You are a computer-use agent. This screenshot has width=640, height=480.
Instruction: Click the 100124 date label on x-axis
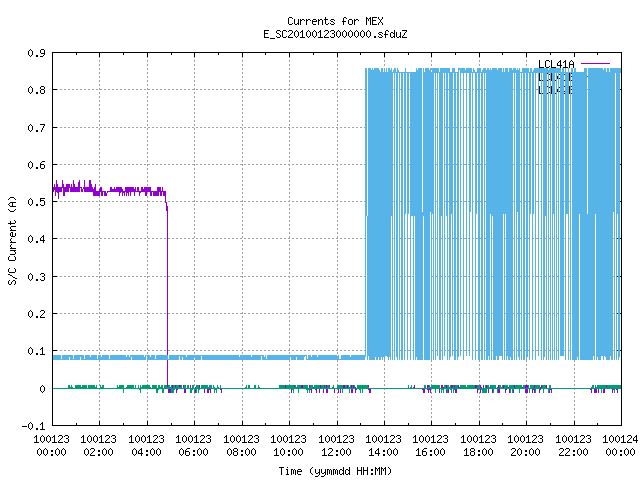tap(620, 439)
